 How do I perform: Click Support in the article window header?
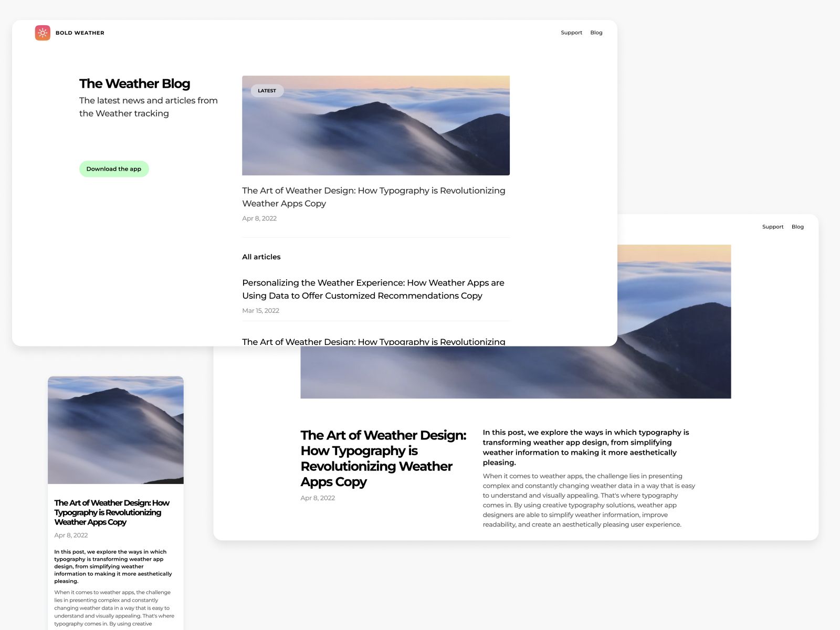773,227
